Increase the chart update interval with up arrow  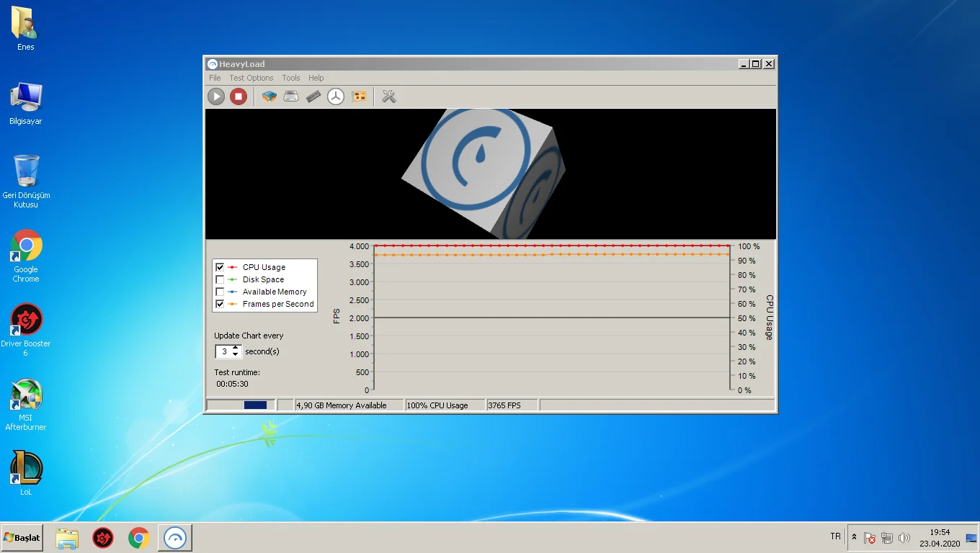[236, 349]
